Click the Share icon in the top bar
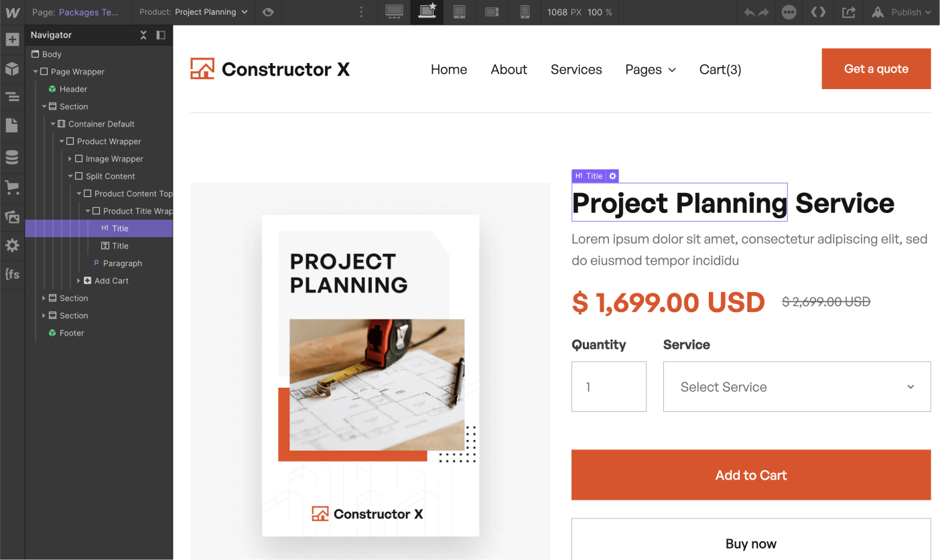940x560 pixels. click(848, 12)
